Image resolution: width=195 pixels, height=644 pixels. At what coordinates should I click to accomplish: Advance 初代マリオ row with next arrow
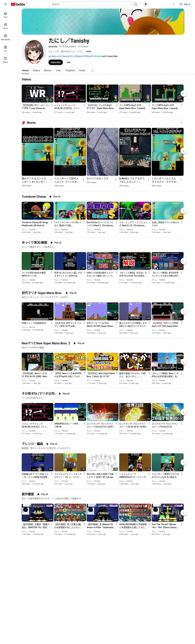click(x=183, y=312)
